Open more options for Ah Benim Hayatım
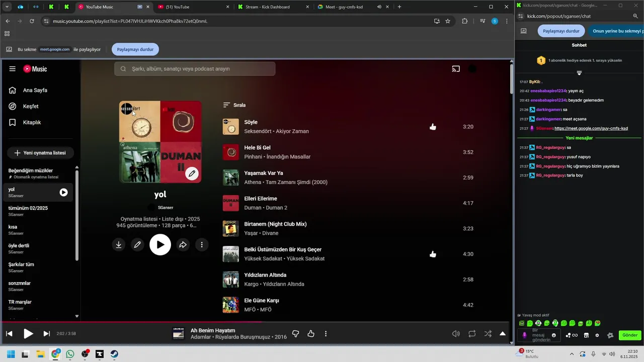Image resolution: width=644 pixels, height=362 pixels. pyautogui.click(x=326, y=333)
